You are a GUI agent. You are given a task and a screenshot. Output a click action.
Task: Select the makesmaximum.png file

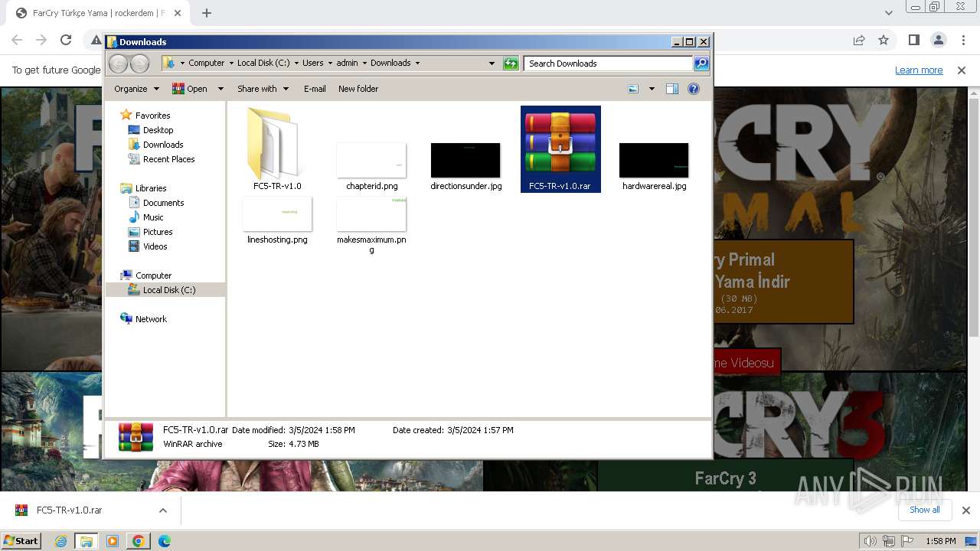point(371,225)
